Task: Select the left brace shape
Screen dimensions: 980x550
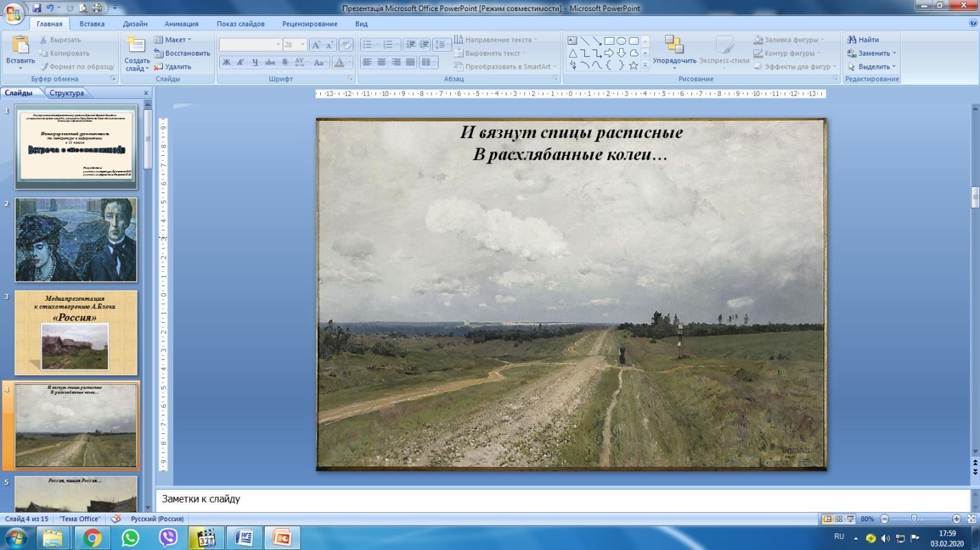Action: pos(609,65)
